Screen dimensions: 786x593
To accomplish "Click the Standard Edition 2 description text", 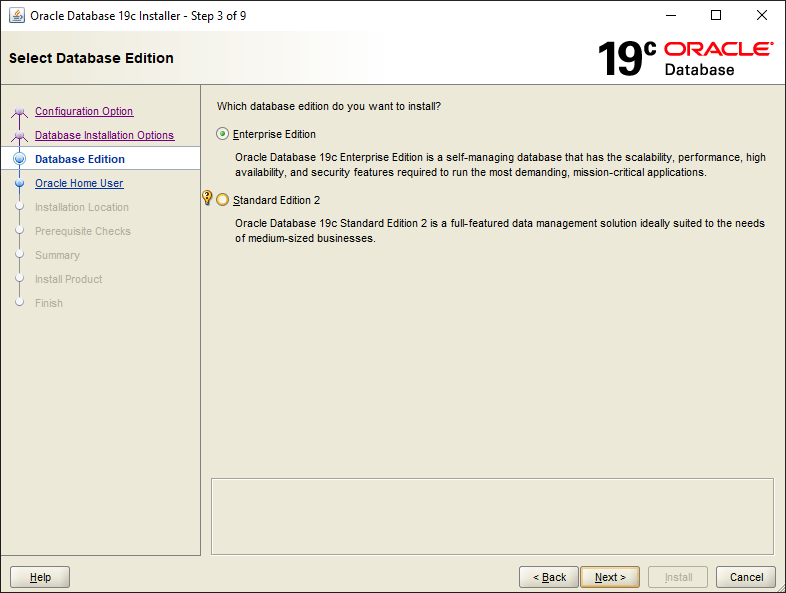I will pos(500,231).
